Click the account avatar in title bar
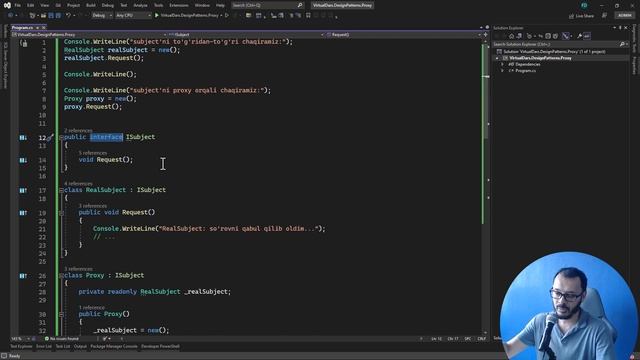The image size is (640, 360). coord(584,5)
